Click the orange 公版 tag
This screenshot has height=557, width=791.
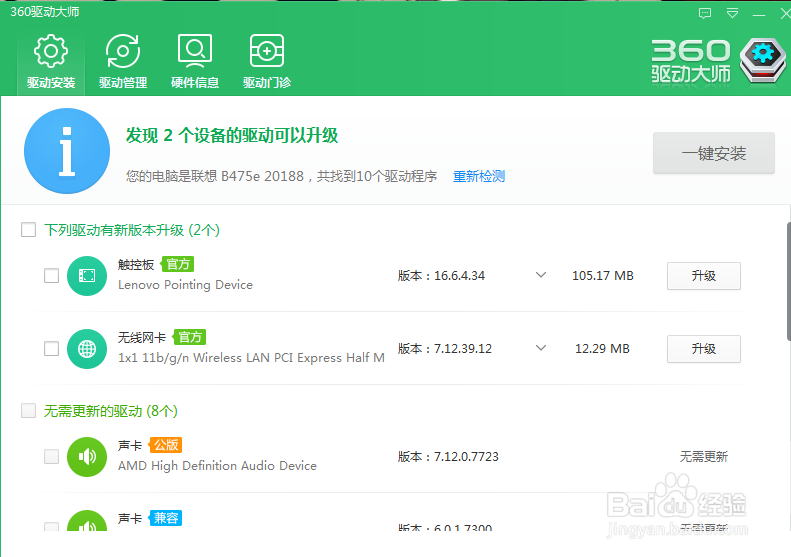[x=165, y=445]
